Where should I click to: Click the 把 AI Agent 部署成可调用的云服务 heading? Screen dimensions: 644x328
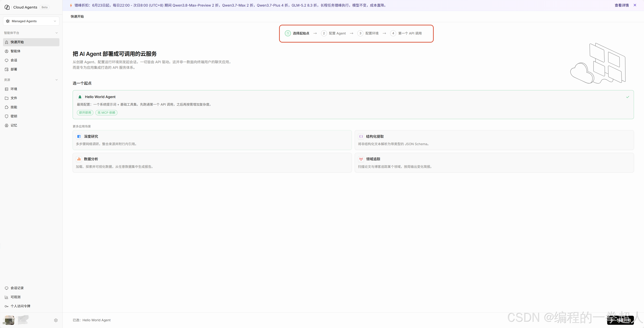(115, 54)
